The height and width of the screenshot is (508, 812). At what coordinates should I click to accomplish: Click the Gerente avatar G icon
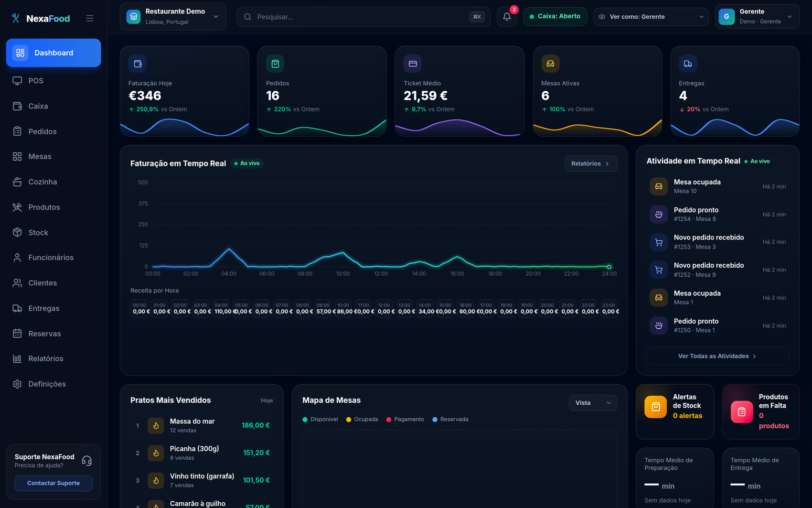[727, 17]
